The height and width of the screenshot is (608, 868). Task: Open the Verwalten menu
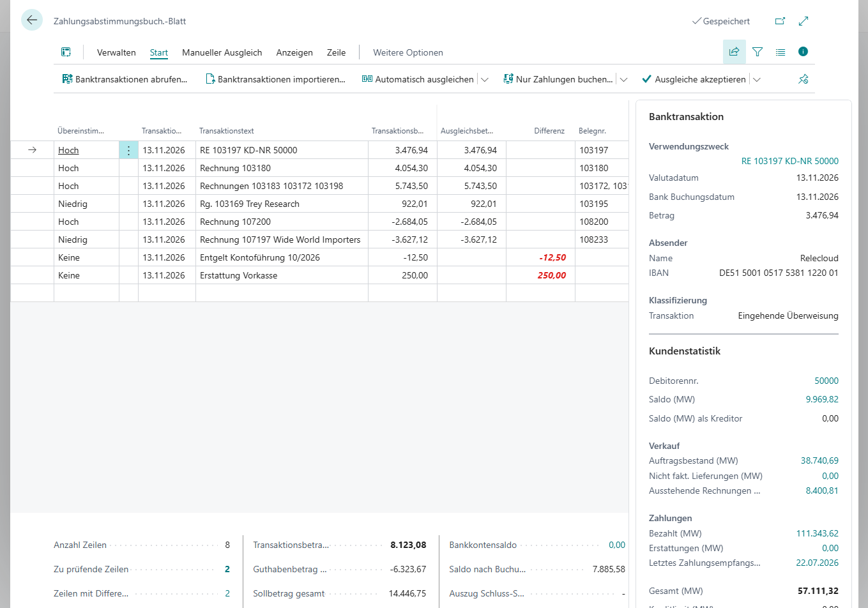[x=116, y=53]
